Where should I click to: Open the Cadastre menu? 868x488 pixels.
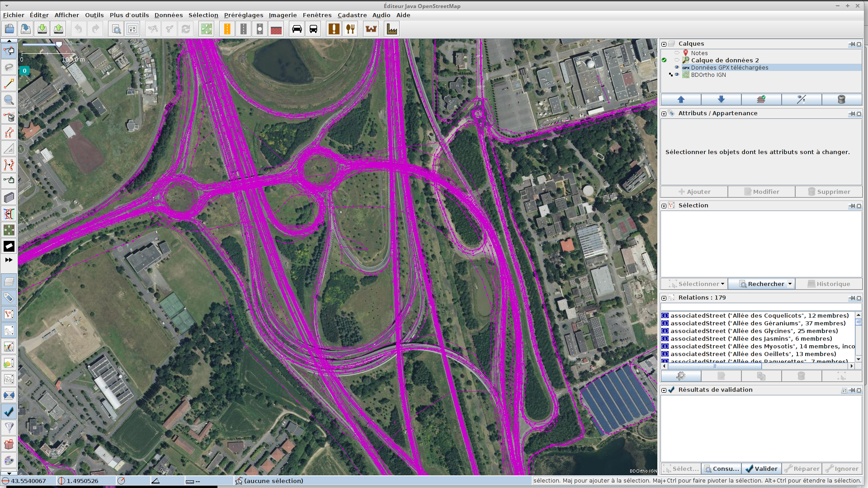[x=352, y=15]
